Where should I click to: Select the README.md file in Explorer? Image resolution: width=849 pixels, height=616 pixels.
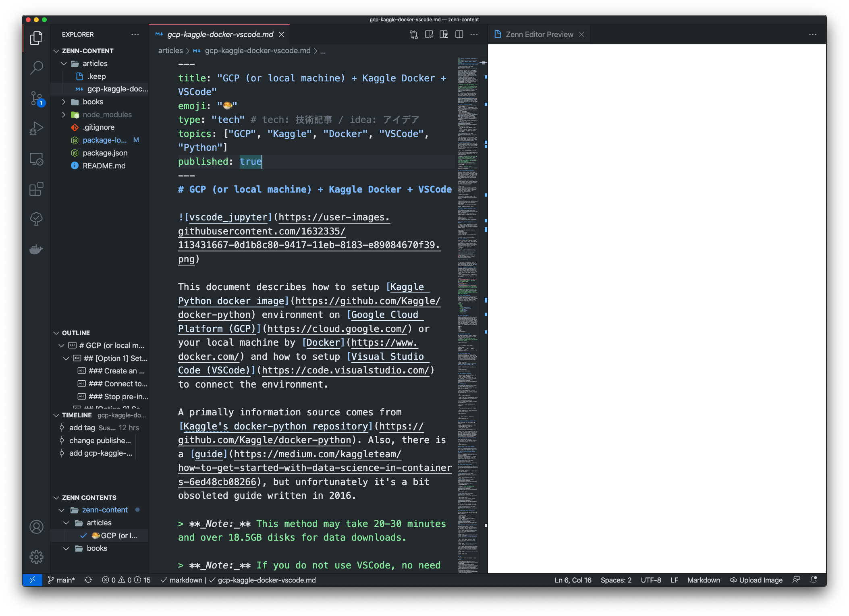pyautogui.click(x=104, y=166)
